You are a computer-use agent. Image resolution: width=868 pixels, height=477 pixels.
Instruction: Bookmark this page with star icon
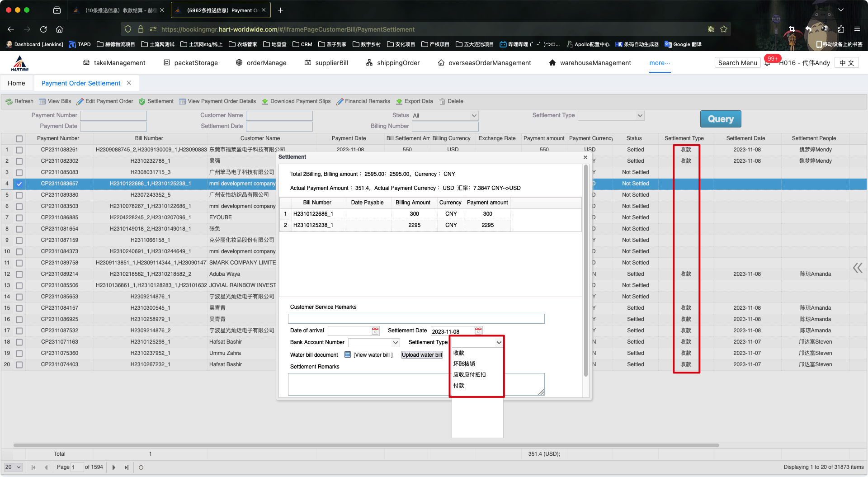coord(724,29)
